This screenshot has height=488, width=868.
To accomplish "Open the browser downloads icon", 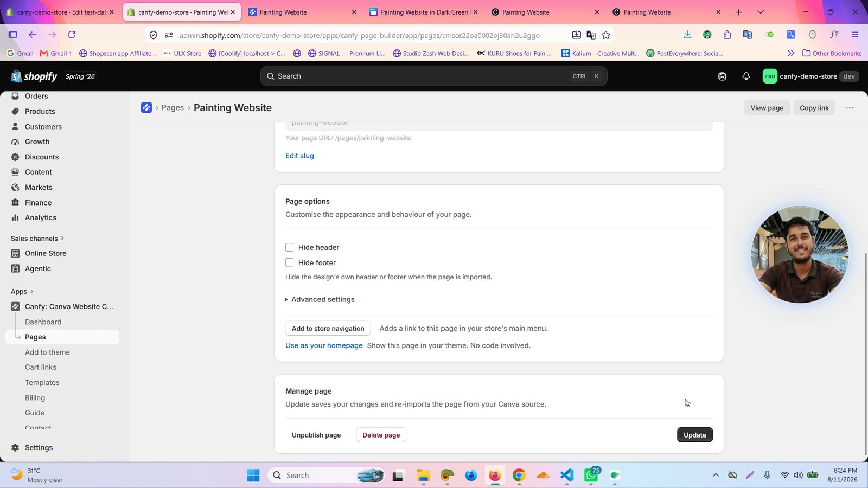I will tap(687, 35).
